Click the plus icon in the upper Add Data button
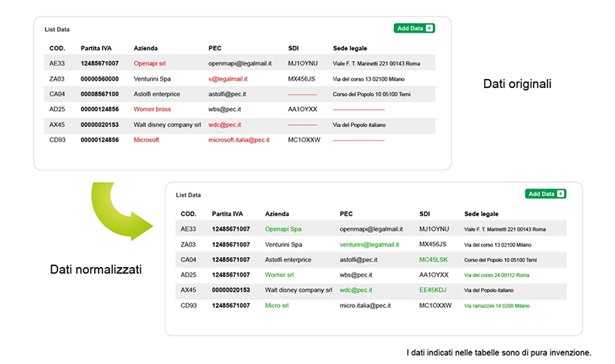 click(x=429, y=29)
